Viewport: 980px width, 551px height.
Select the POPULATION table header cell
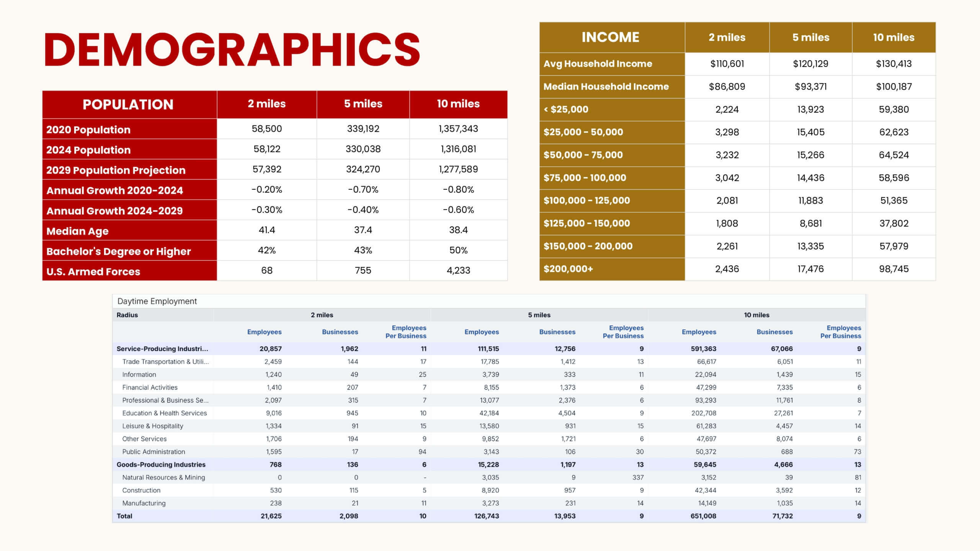pyautogui.click(x=128, y=104)
